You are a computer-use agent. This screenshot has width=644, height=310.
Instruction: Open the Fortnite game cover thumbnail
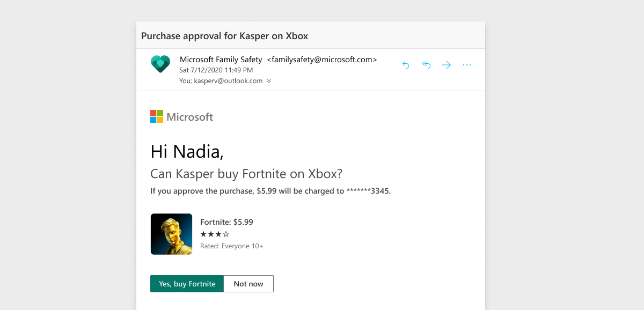click(171, 234)
